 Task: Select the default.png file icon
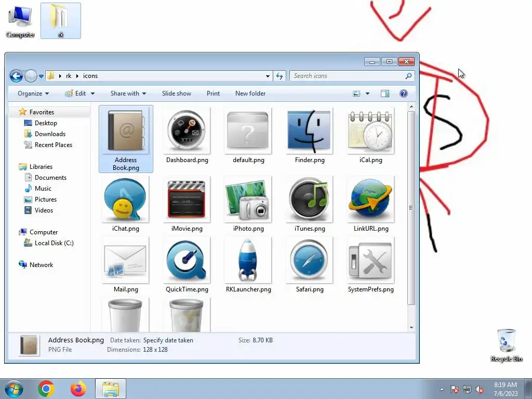click(x=248, y=130)
